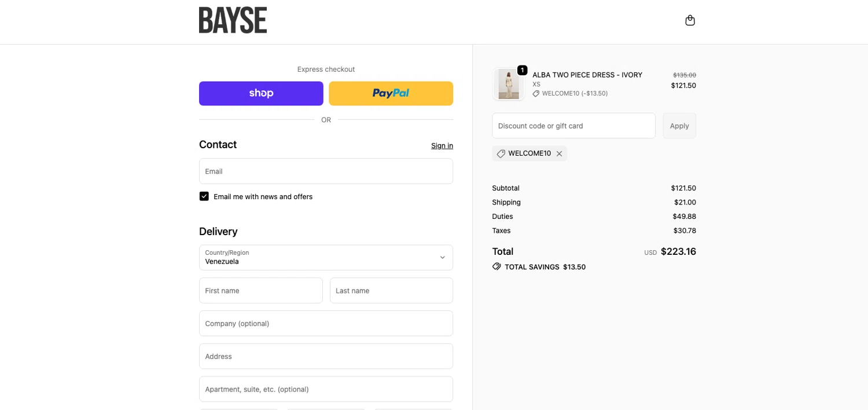
Task: Focus the Discount code or gift card field
Action: [x=573, y=126]
